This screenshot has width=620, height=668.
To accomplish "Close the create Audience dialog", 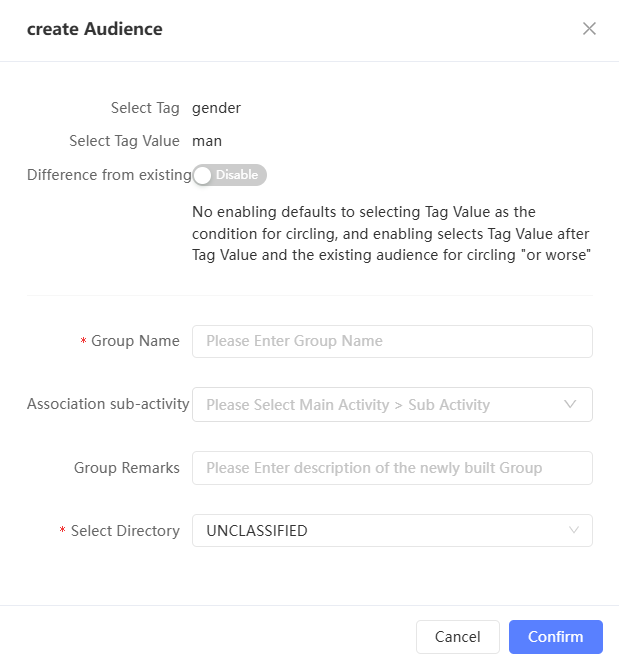I will tap(589, 29).
